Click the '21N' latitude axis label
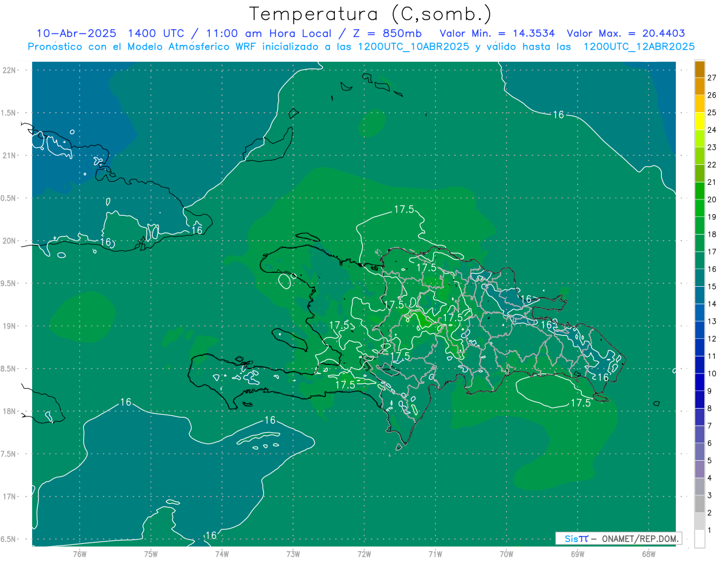 coord(10,155)
